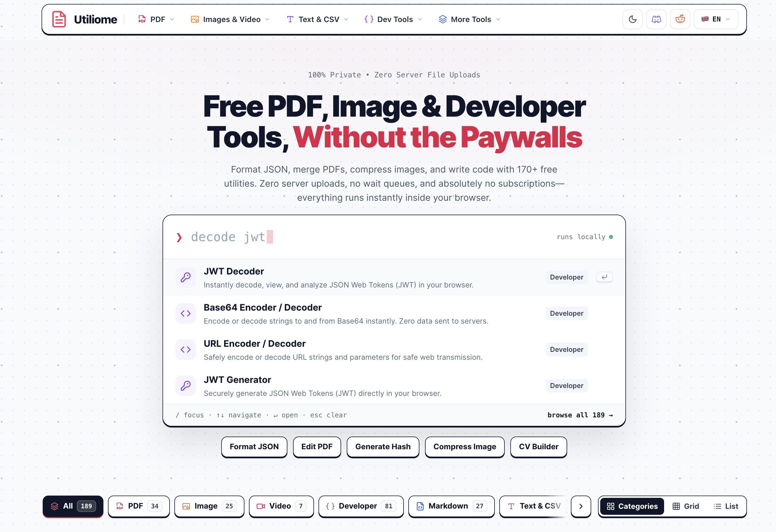Click the URL Encoder code brackets icon
Screen dimensions: 776x532
[186, 349]
